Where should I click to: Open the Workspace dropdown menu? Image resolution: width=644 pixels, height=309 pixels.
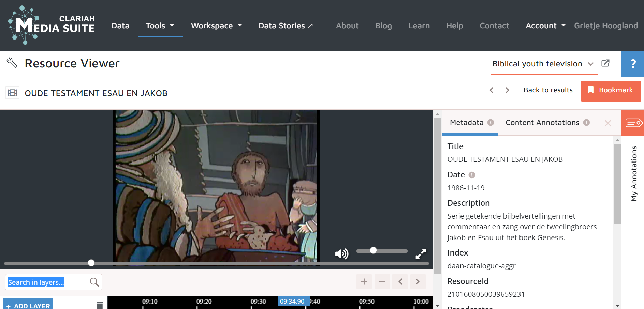216,26
